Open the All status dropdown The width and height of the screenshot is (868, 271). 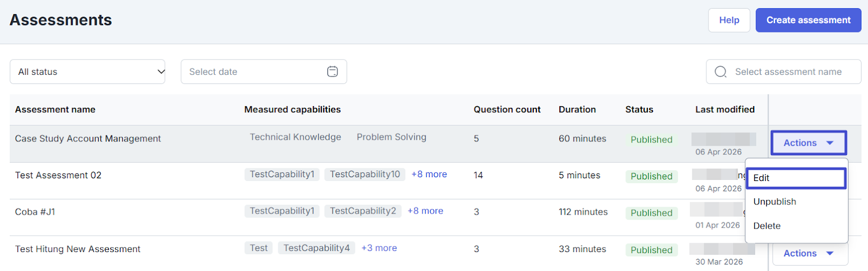[87, 72]
